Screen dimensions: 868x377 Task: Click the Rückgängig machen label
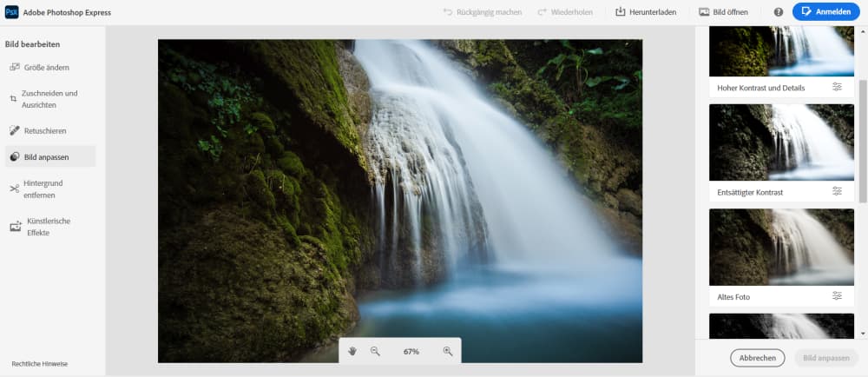coord(489,11)
